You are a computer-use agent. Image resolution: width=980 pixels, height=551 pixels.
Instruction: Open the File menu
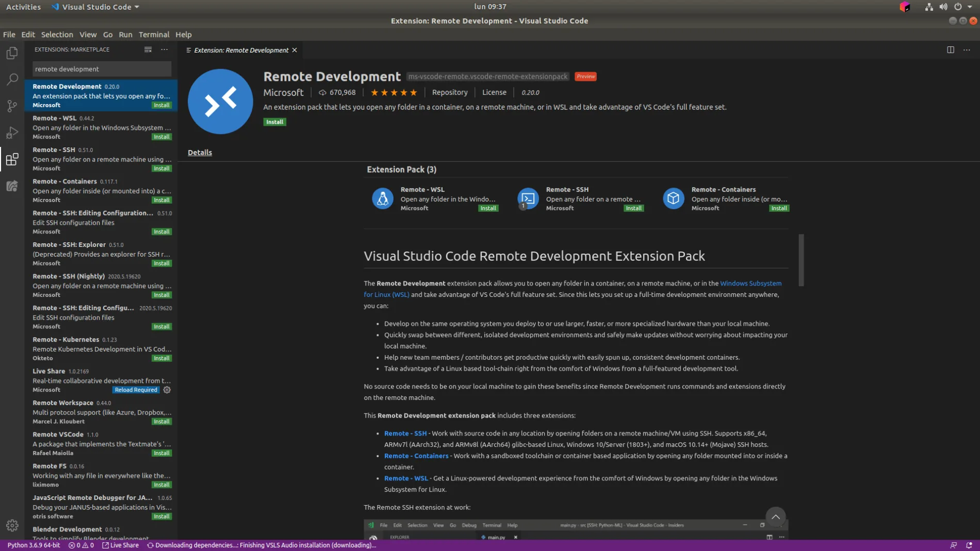click(9, 35)
